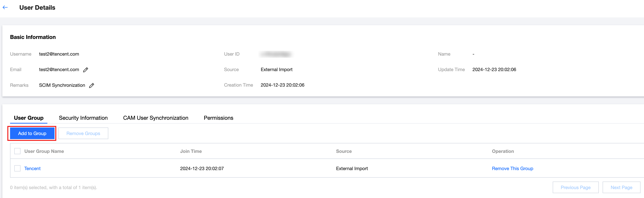Click the pencil icon next to Remarks
Image resolution: width=644 pixels, height=198 pixels.
[92, 85]
